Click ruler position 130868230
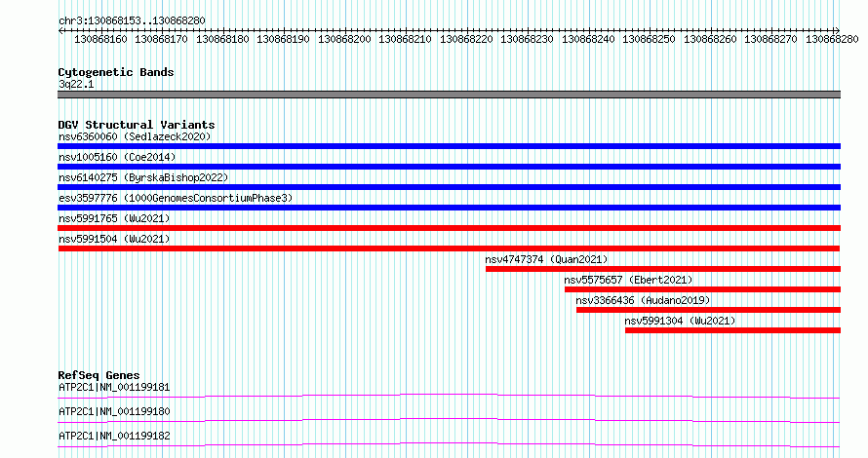Image resolution: width=868 pixels, height=458 pixels. tap(527, 39)
